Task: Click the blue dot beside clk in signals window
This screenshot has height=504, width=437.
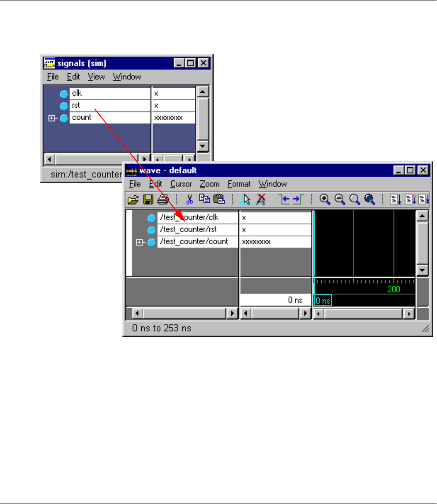Action: coord(64,94)
